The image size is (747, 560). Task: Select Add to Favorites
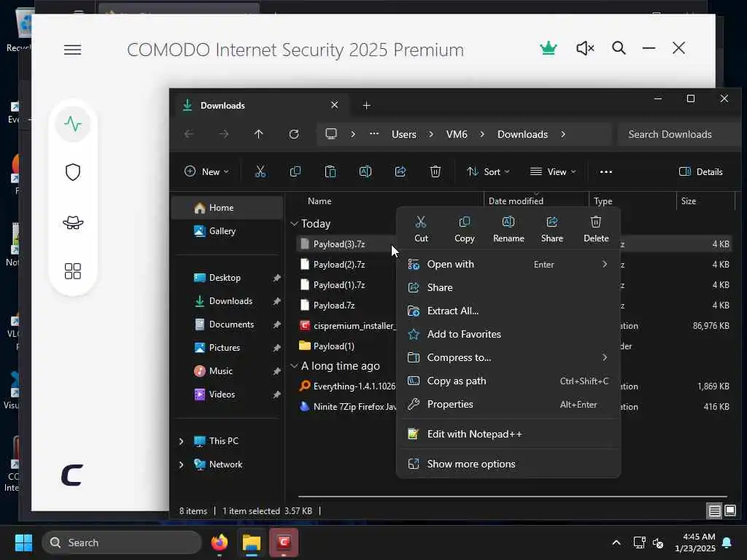[x=508, y=334]
